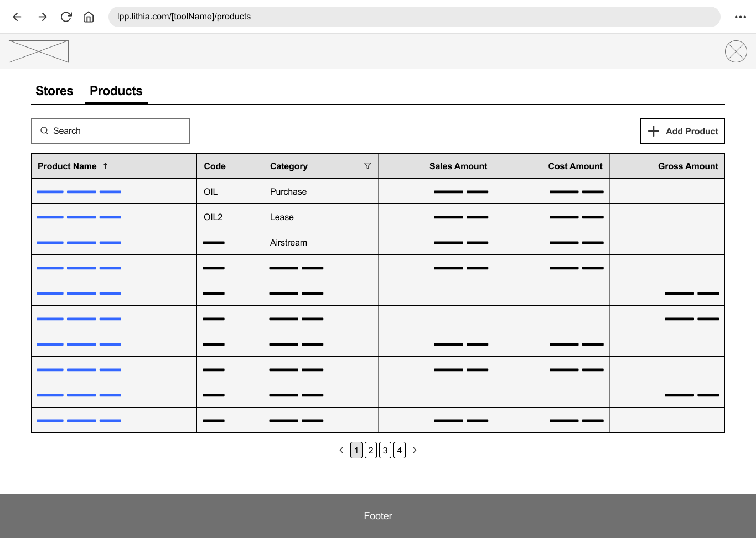This screenshot has height=538, width=756.
Task: Go to previous page using left chevron
Action: point(341,450)
